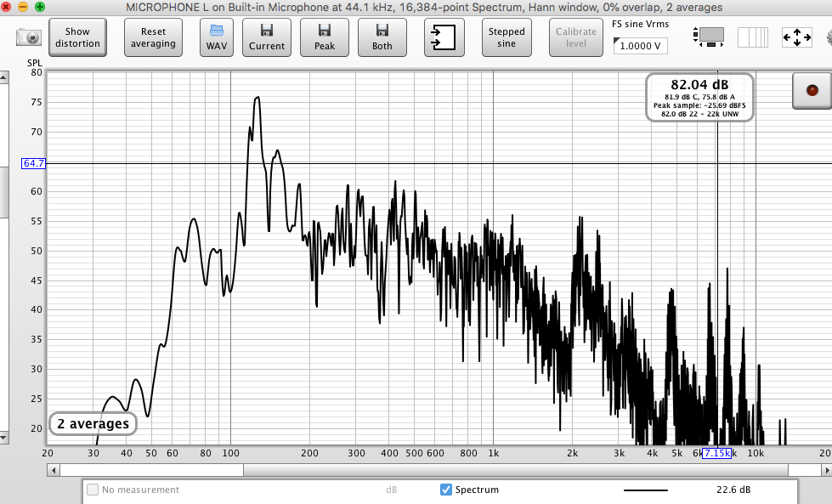Click the green maximize window button
The width and height of the screenshot is (832, 504).
click(x=40, y=7)
